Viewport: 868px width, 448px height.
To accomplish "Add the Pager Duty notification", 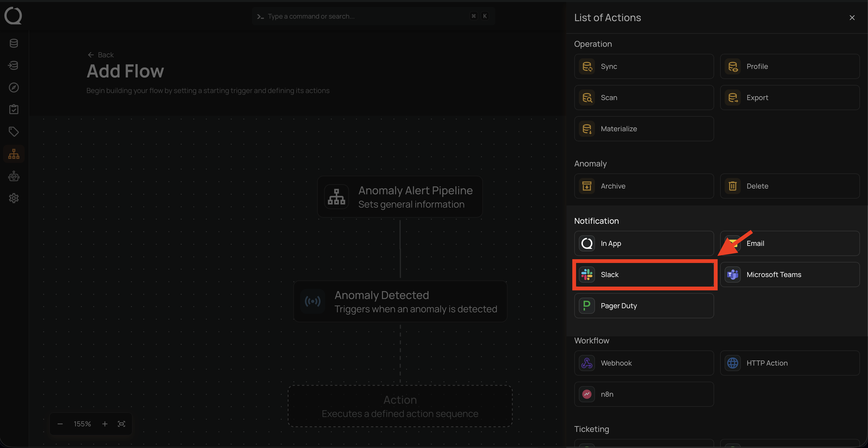I will (644, 305).
